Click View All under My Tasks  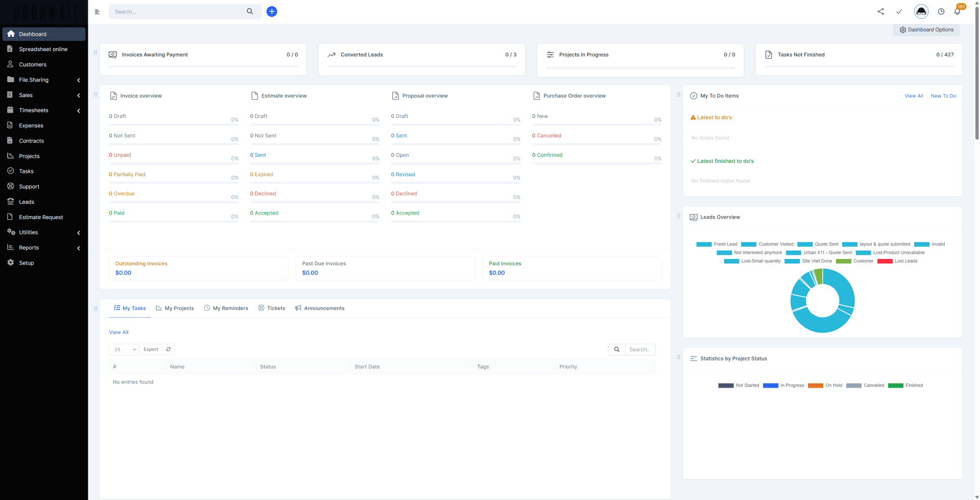tap(118, 332)
